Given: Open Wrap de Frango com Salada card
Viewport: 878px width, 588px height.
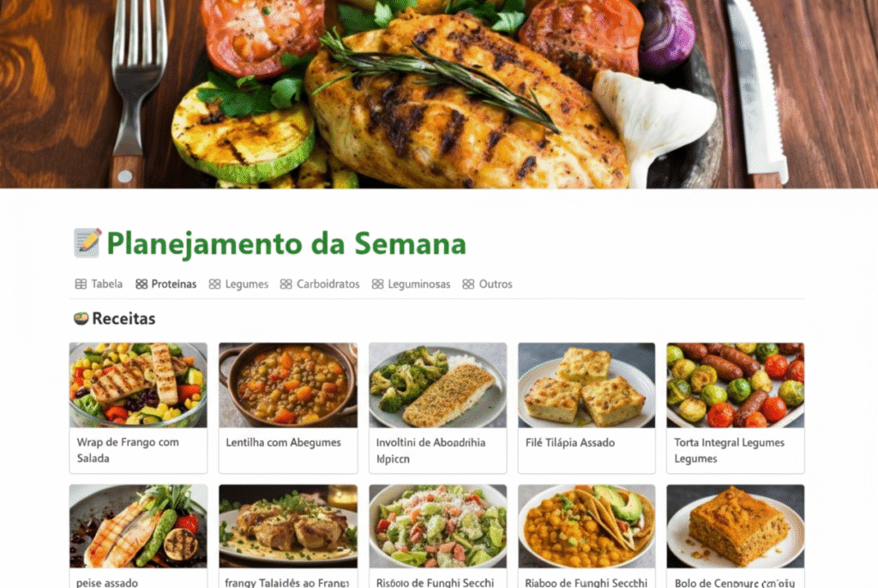Looking at the screenshot, I should coord(138,408).
